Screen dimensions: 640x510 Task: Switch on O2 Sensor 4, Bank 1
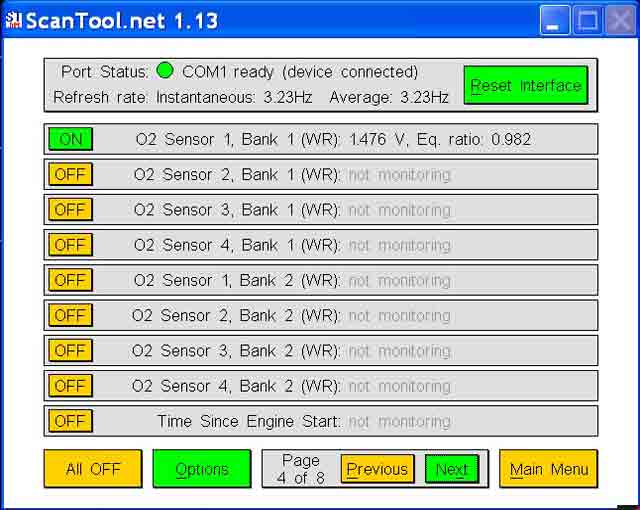[x=70, y=245]
